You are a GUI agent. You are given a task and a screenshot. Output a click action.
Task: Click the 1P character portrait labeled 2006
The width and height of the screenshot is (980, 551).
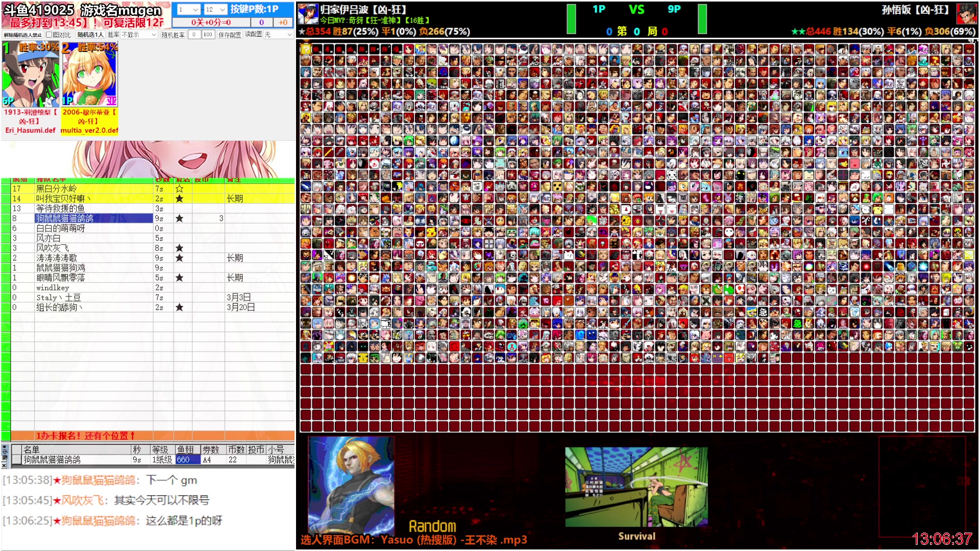90,75
